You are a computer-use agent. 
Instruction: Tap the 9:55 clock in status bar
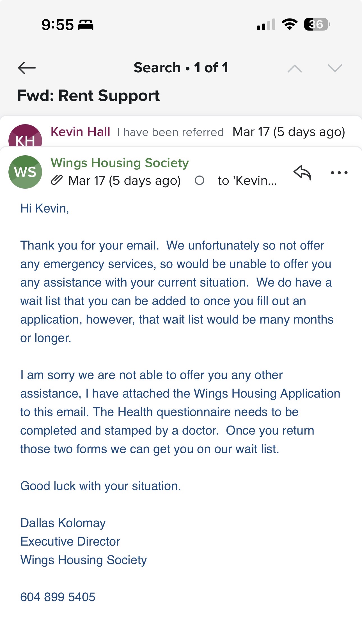58,25
